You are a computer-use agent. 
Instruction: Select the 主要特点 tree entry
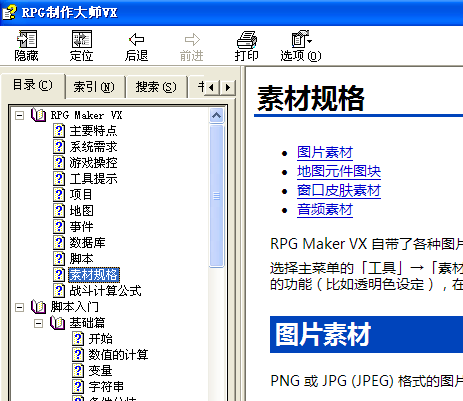tap(93, 131)
